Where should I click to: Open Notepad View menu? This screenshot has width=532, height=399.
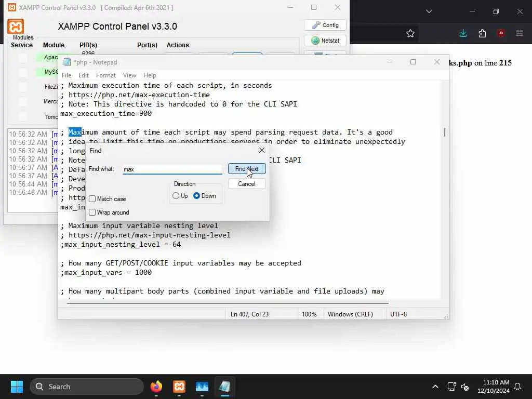point(129,75)
